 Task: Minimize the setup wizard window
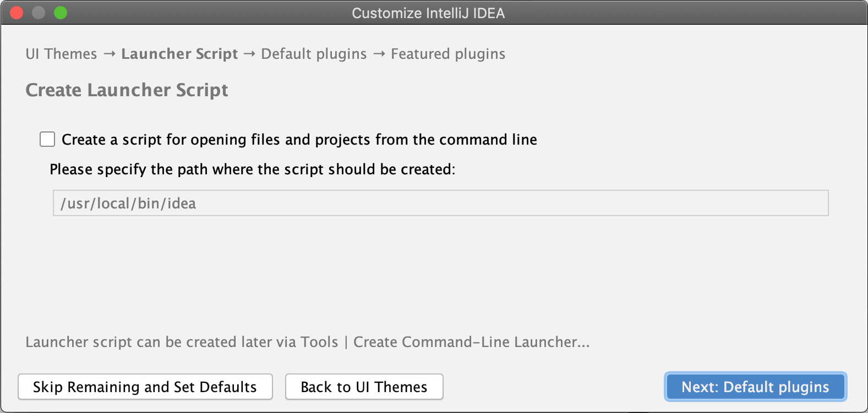[39, 13]
